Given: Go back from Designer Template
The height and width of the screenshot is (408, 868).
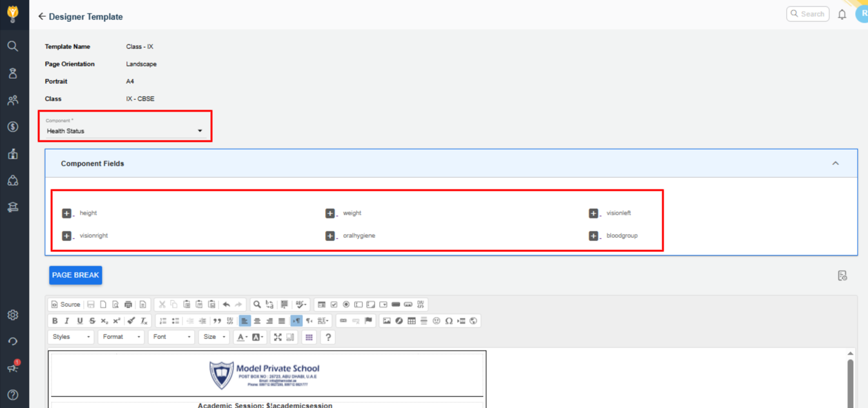Looking at the screenshot, I should (x=42, y=17).
